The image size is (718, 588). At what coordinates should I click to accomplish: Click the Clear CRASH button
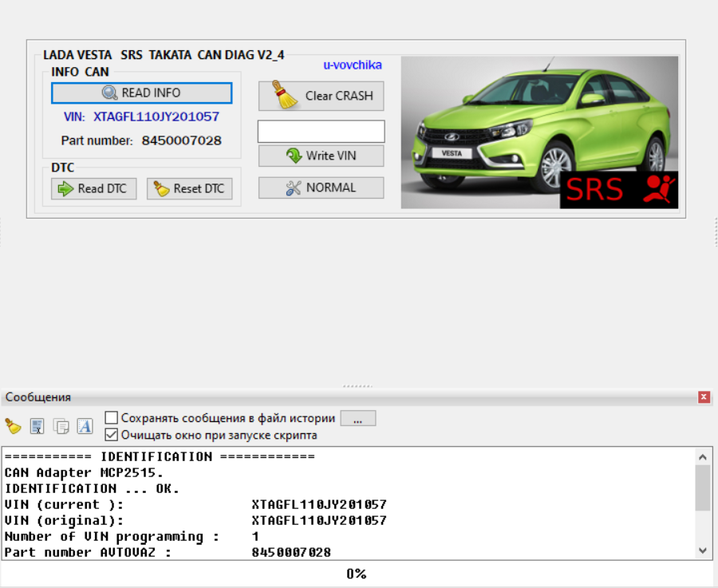(321, 96)
